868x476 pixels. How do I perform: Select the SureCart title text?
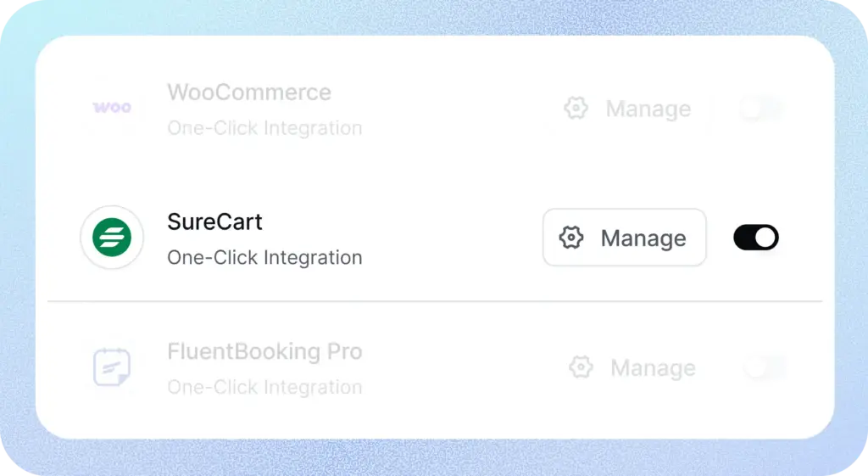click(x=214, y=222)
